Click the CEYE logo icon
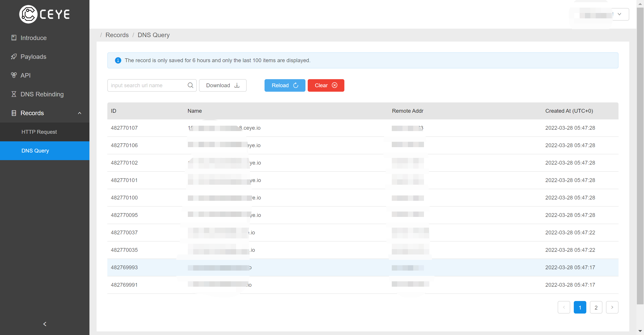 [x=28, y=14]
